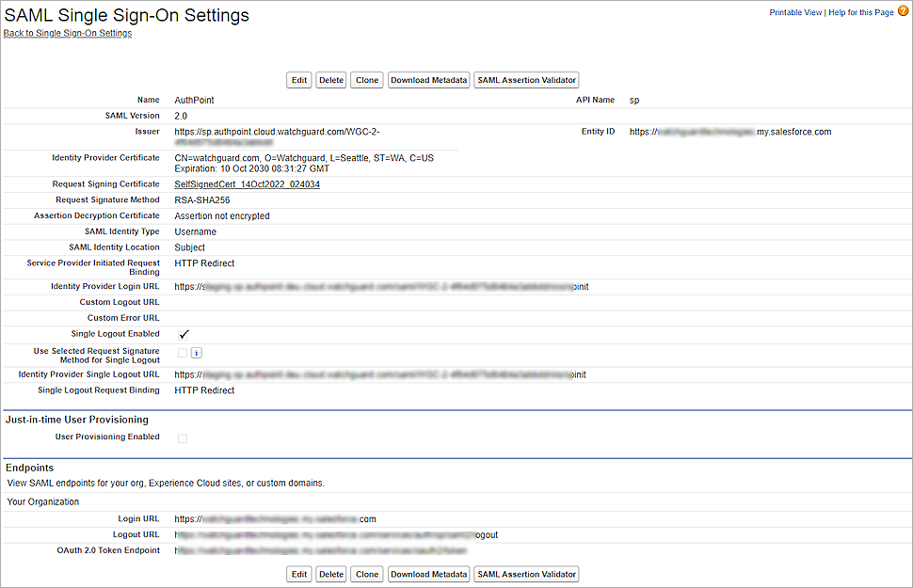Screen dimensions: 913x588
Task: Click the Just-in-time User Provisioning heading
Action: tap(77, 420)
